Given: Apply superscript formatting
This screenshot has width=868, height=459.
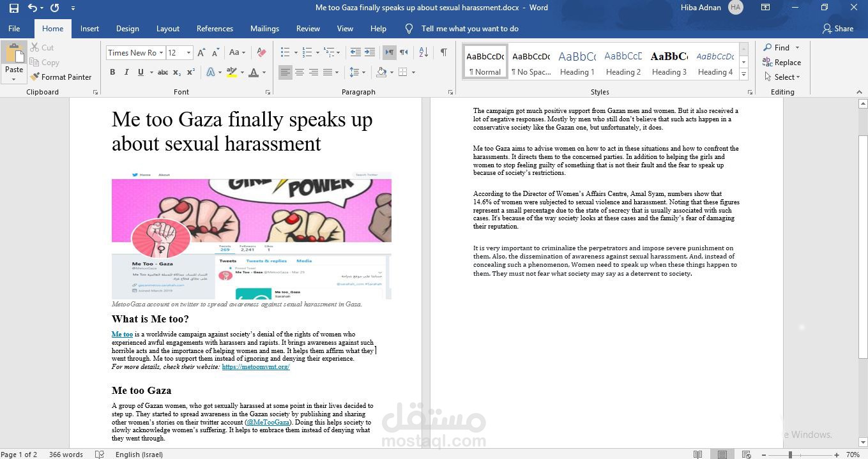Looking at the screenshot, I should pos(192,72).
